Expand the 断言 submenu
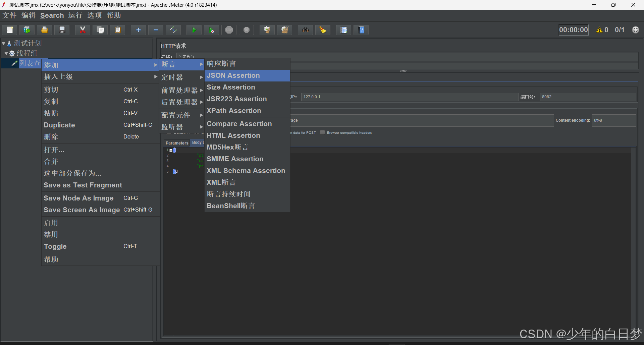 tap(181, 64)
